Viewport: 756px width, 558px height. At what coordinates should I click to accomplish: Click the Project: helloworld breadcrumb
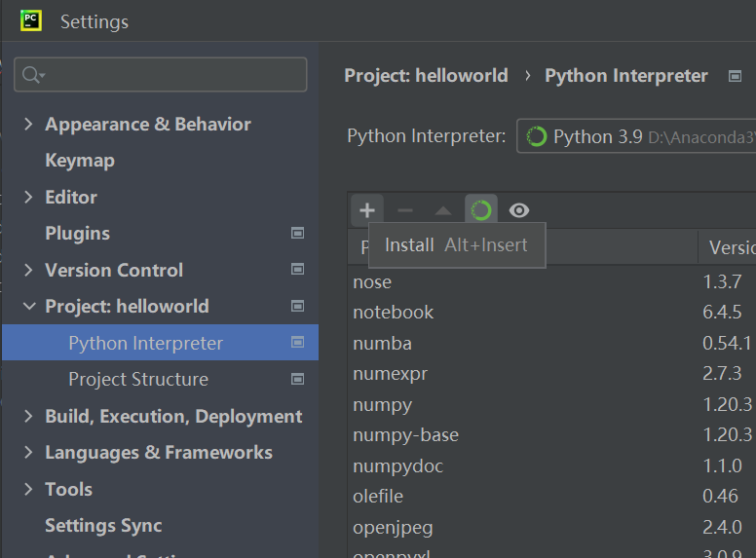[426, 76]
